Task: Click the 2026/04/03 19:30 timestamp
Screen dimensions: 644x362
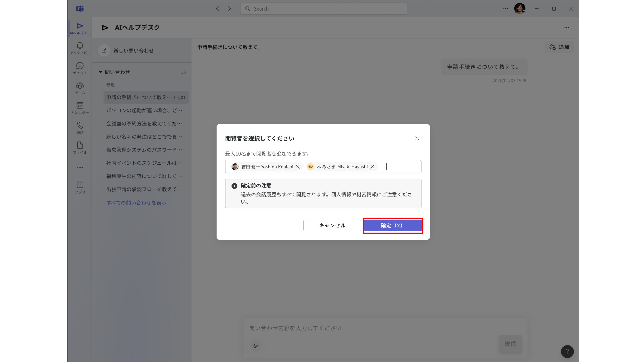Action: (510, 80)
